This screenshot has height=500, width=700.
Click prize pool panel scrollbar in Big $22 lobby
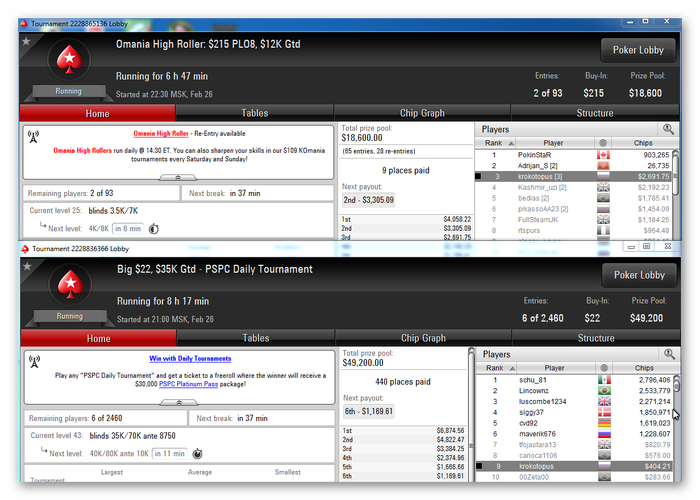pyautogui.click(x=471, y=414)
